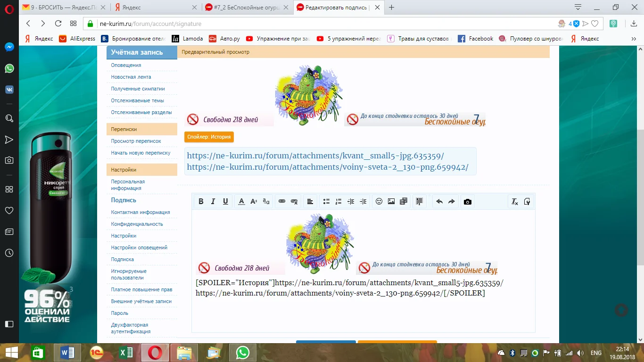Go to Новостная лента

click(x=131, y=77)
